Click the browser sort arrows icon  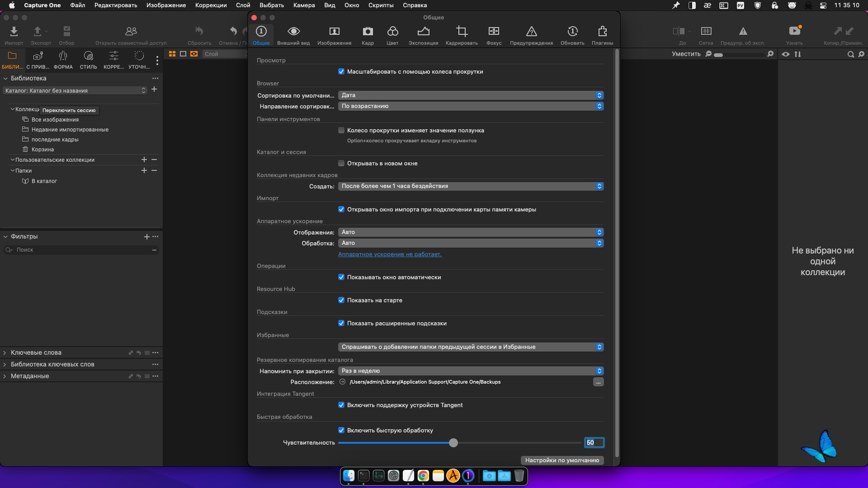pos(798,54)
